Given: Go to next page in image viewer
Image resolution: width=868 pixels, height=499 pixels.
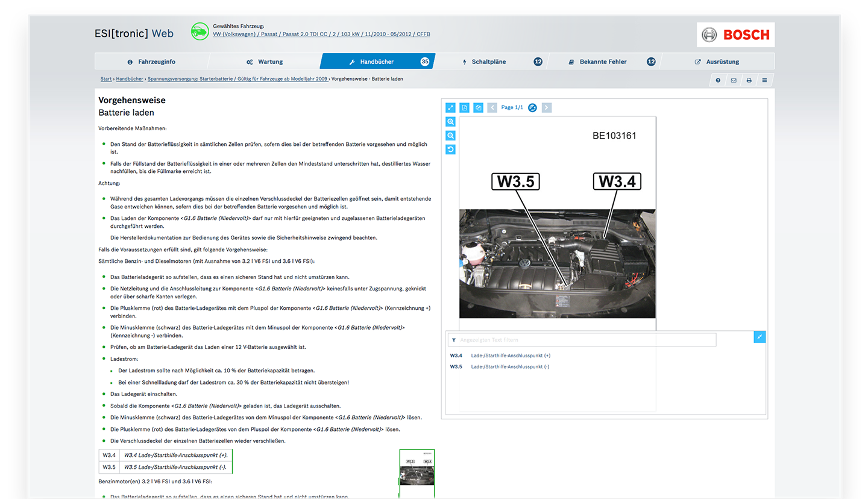Looking at the screenshot, I should (546, 107).
